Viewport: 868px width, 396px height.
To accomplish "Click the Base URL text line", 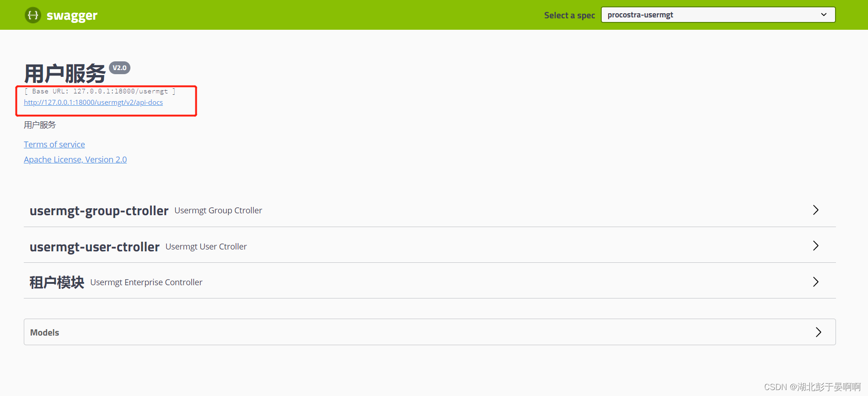I will pos(100,91).
